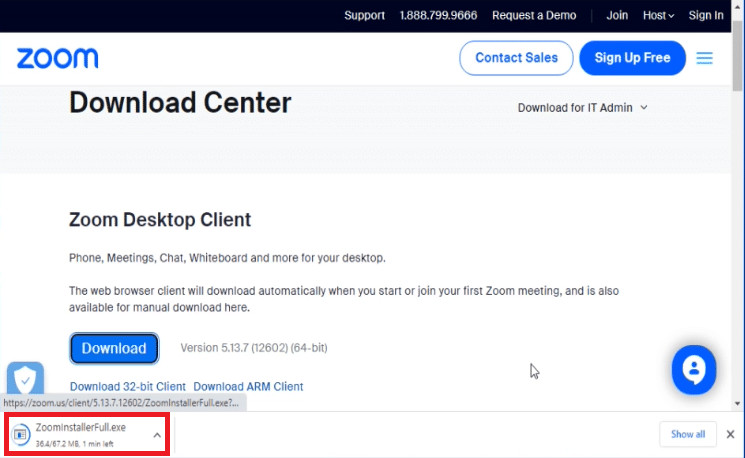Open the chat support bubble icon
This screenshot has height=458, width=745.
(694, 370)
